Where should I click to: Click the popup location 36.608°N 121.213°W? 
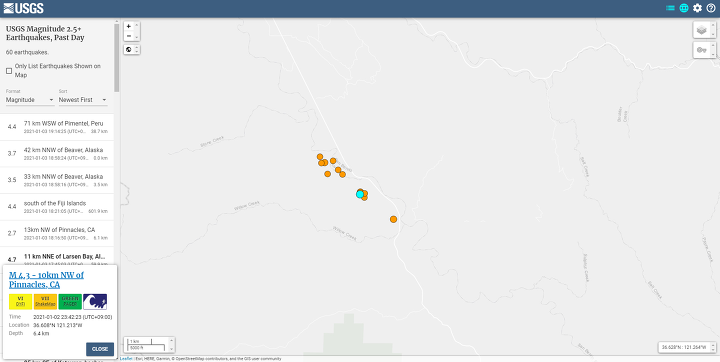pyautogui.click(x=58, y=325)
